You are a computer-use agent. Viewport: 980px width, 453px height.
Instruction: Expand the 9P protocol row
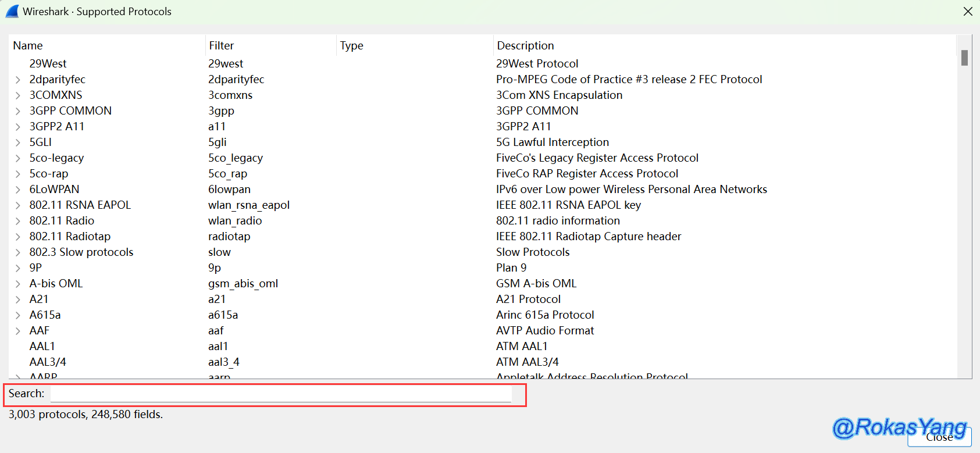tap(18, 268)
